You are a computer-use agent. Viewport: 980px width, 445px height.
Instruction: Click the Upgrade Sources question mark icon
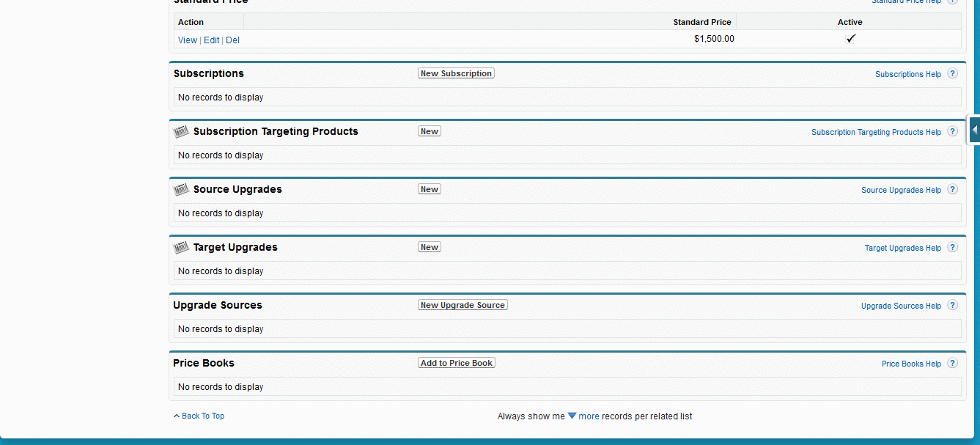(952, 305)
